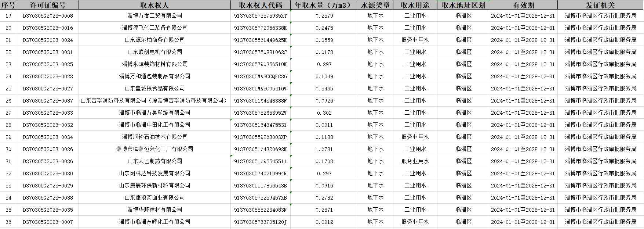Select the 序号 header cell
This screenshot has width=644, height=229.
pyautogui.click(x=8, y=5)
